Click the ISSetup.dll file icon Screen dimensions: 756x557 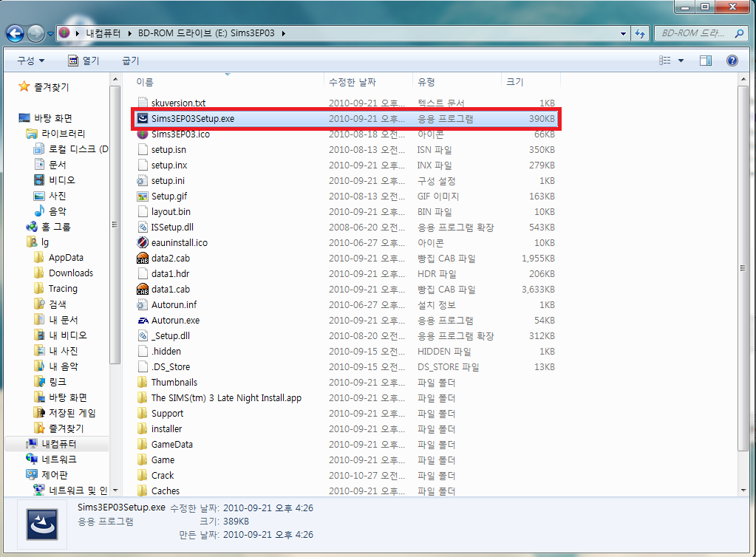click(142, 227)
